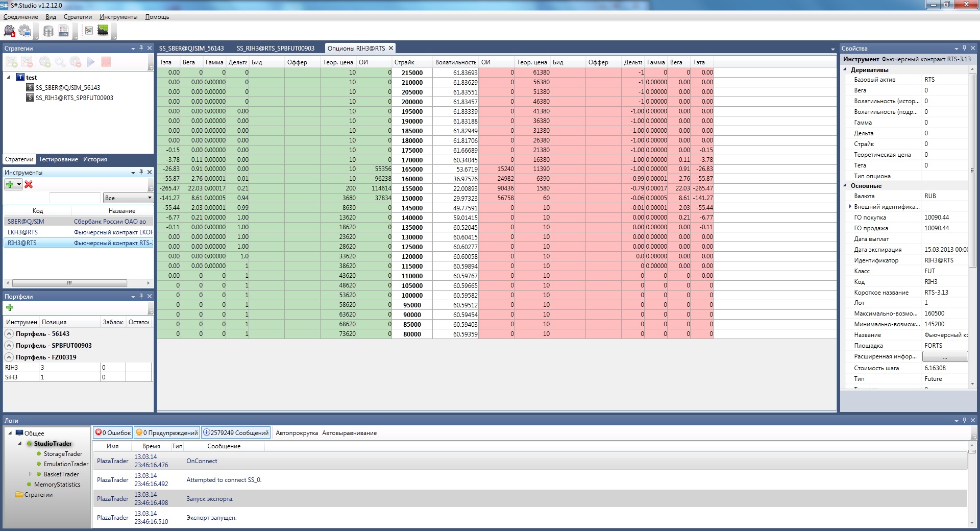Click Автопрокрутка in the logs toolbar

[297, 433]
